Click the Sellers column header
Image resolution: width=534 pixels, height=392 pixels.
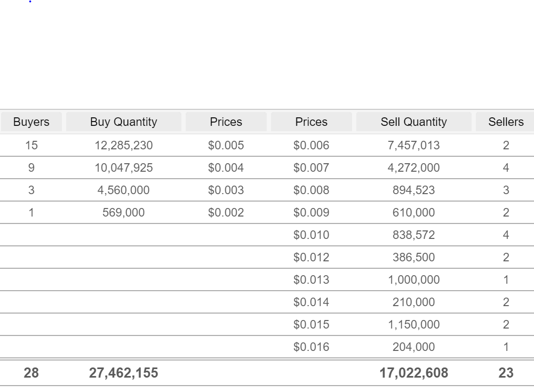pos(506,122)
